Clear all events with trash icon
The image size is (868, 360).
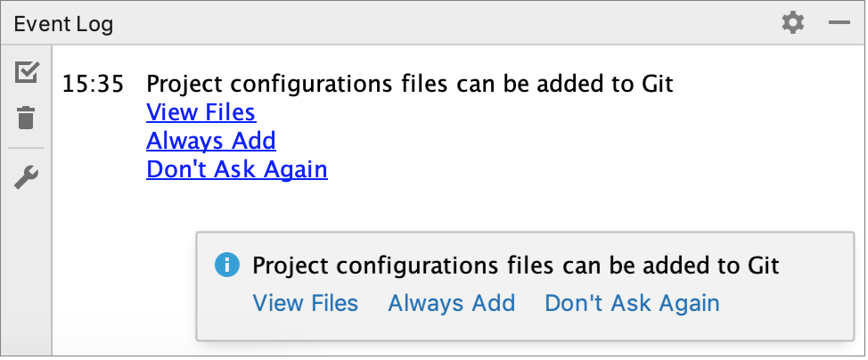[28, 117]
